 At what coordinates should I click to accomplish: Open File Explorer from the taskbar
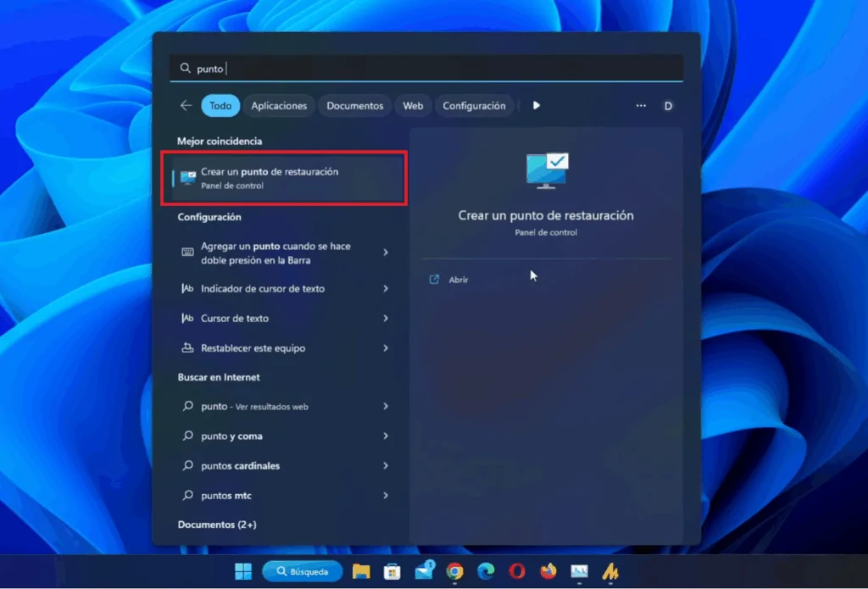pos(361,571)
